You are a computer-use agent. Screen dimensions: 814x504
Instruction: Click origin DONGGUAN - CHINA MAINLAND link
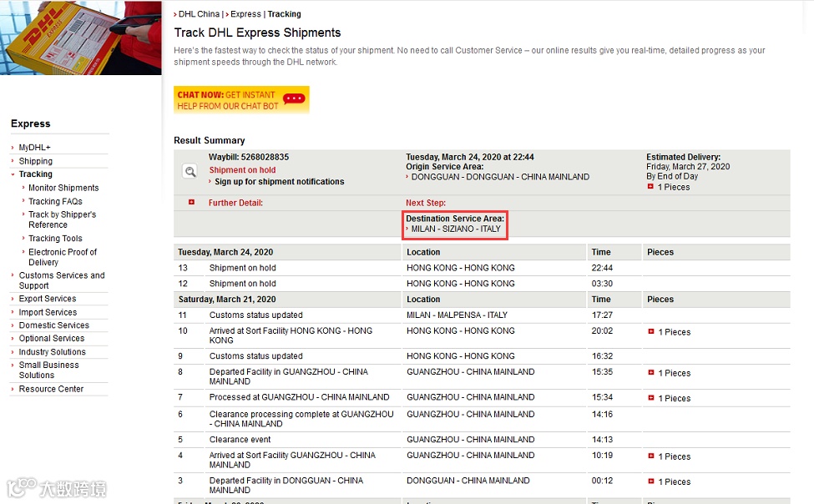pos(500,177)
